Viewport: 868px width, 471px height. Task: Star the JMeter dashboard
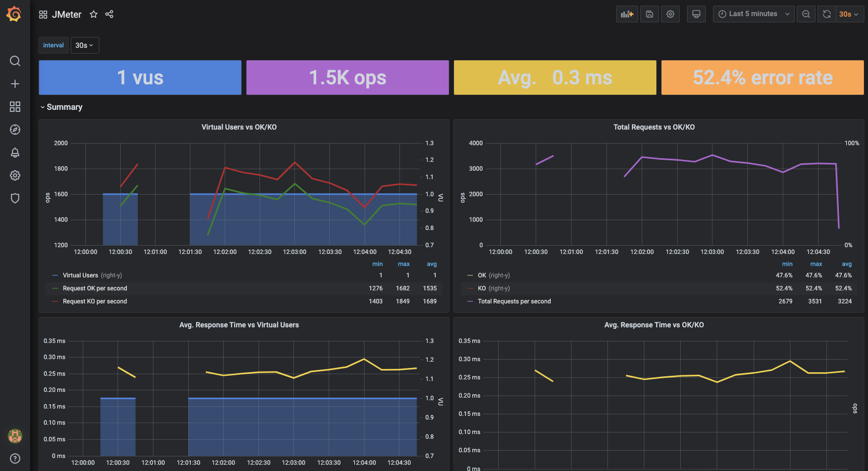(94, 15)
